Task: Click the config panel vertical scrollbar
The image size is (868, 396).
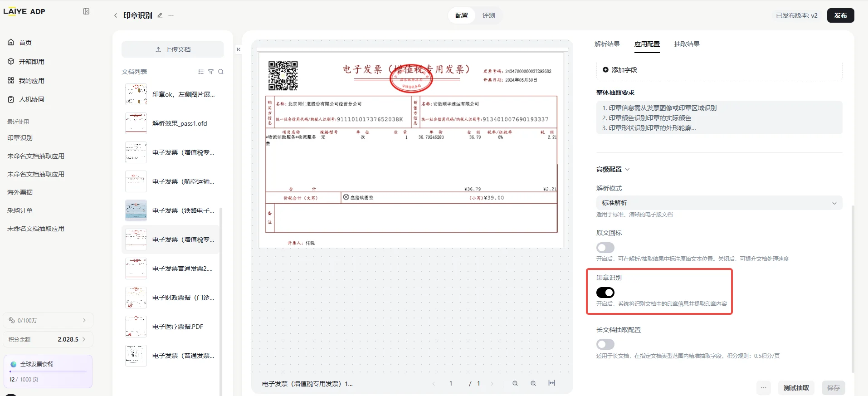Action: point(853,288)
